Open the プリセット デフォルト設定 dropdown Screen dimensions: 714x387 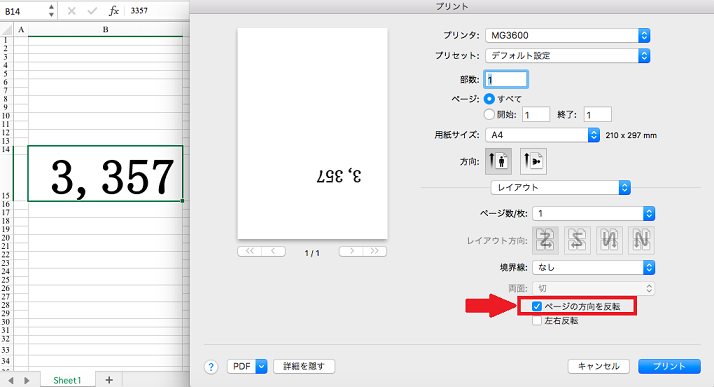(x=568, y=56)
